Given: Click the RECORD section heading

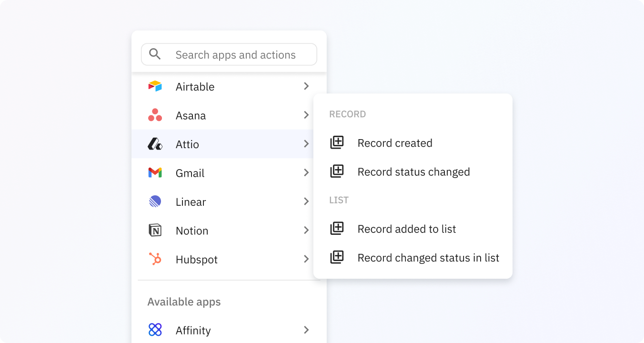Looking at the screenshot, I should [x=348, y=114].
